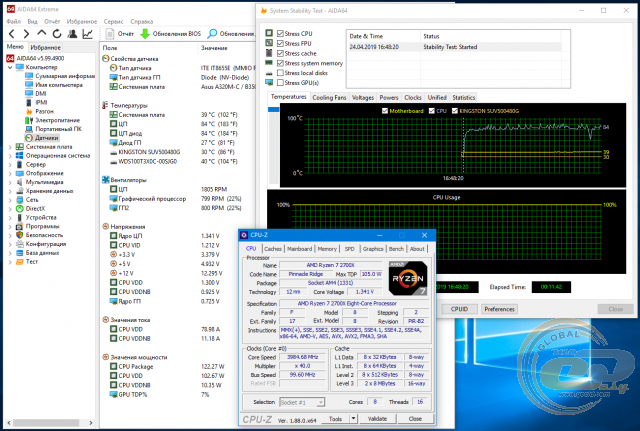Click green Обновления BIOS arrow icon

pyautogui.click(x=145, y=34)
